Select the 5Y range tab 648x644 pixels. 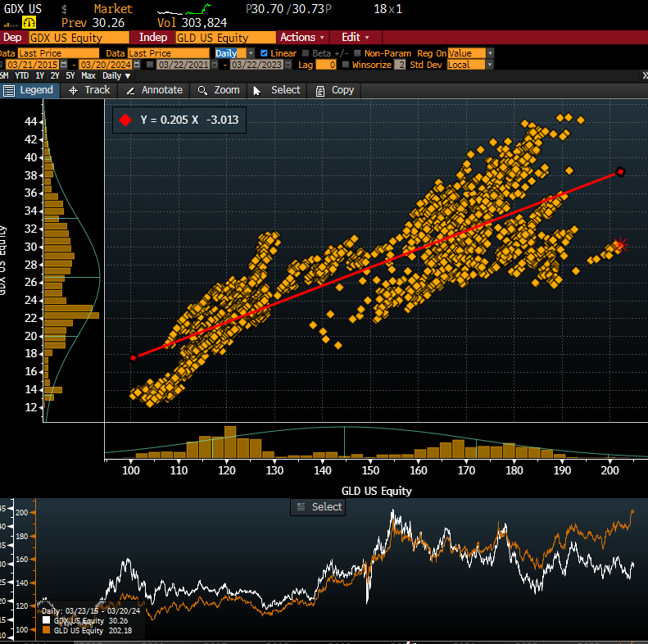pos(70,75)
